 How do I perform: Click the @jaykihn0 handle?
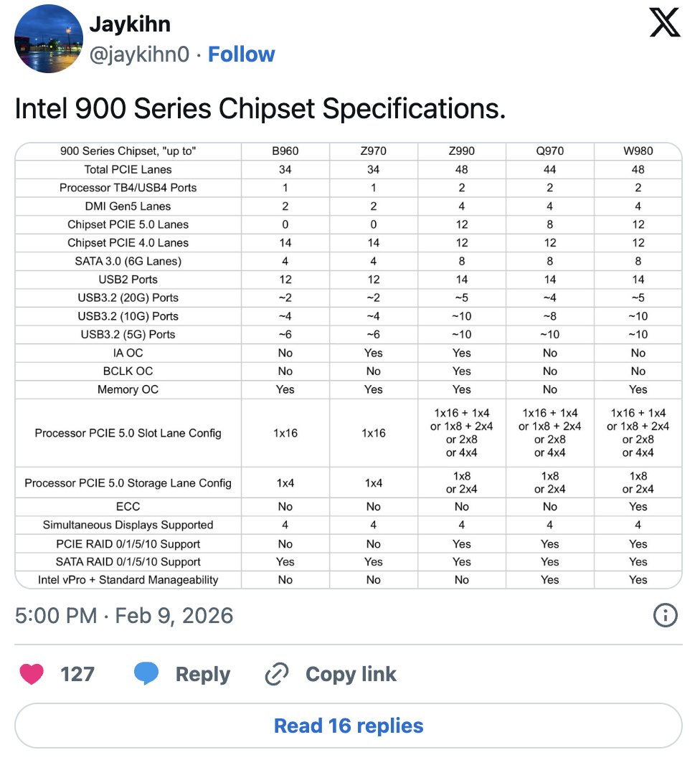[139, 54]
